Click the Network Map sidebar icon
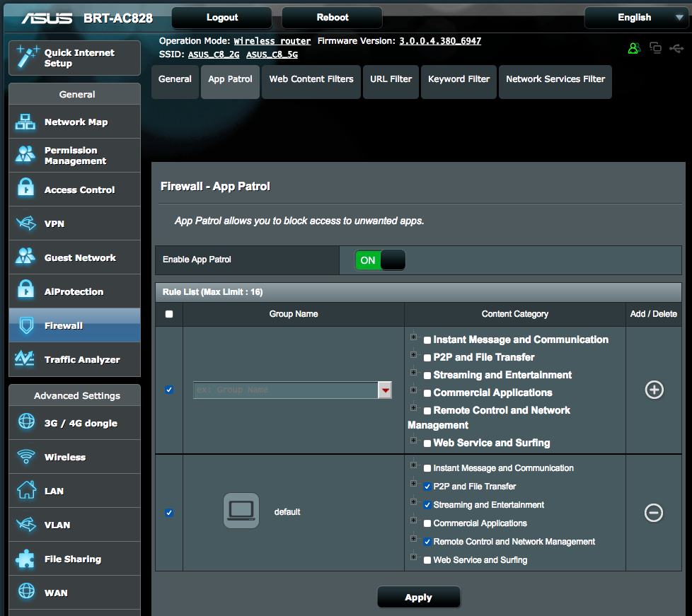This screenshot has width=692, height=616. (25, 122)
